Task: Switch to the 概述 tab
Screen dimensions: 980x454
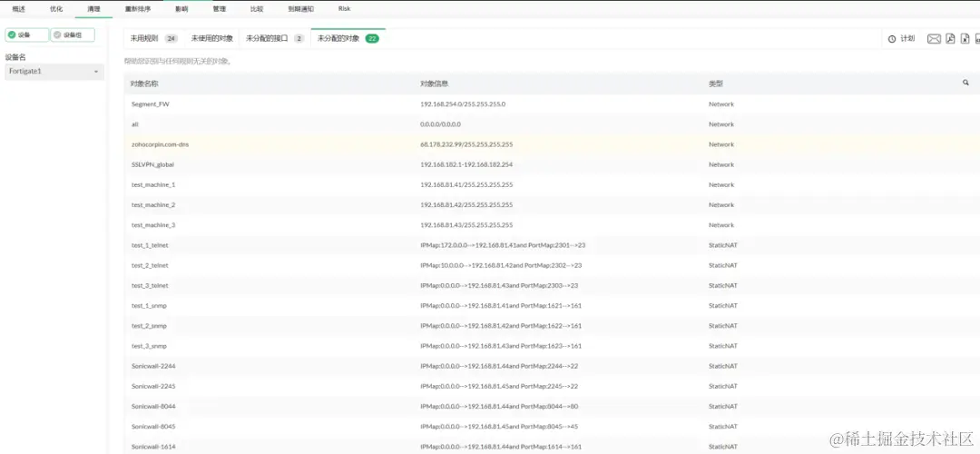Action: (x=19, y=9)
